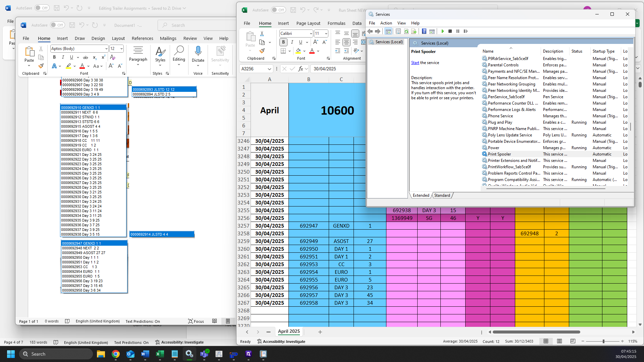Screen dimensions: 644x362
Task: Expand the Paragraph group in Word
Action: pos(138,55)
